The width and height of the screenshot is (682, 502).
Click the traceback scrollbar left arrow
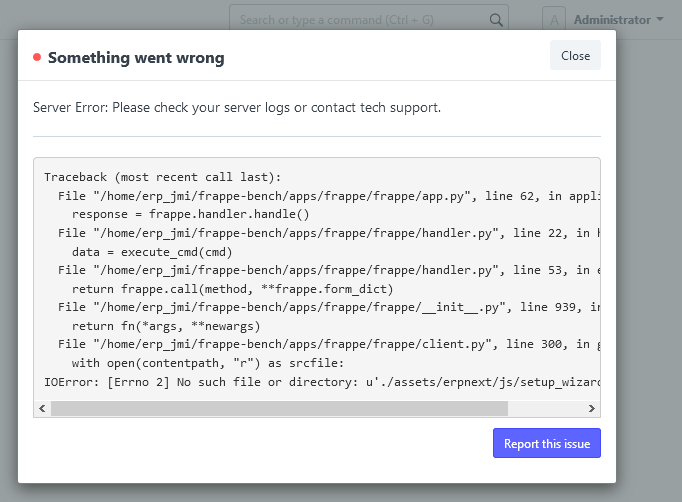click(42, 408)
